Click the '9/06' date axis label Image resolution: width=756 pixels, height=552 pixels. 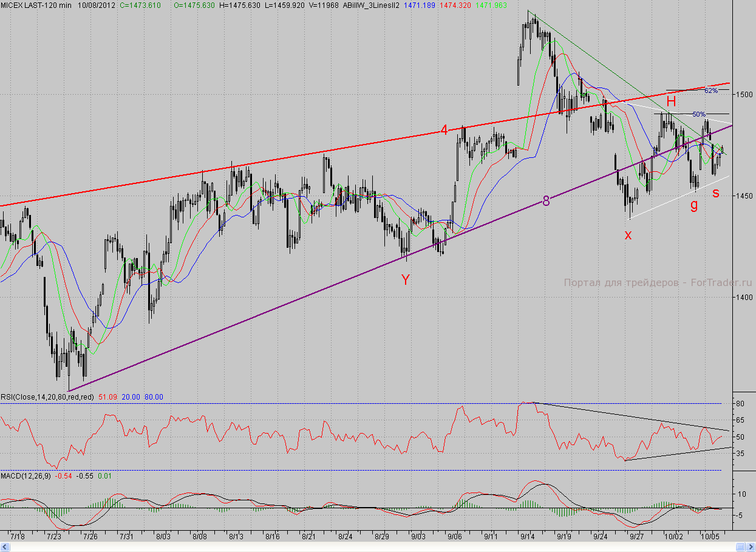[455, 537]
